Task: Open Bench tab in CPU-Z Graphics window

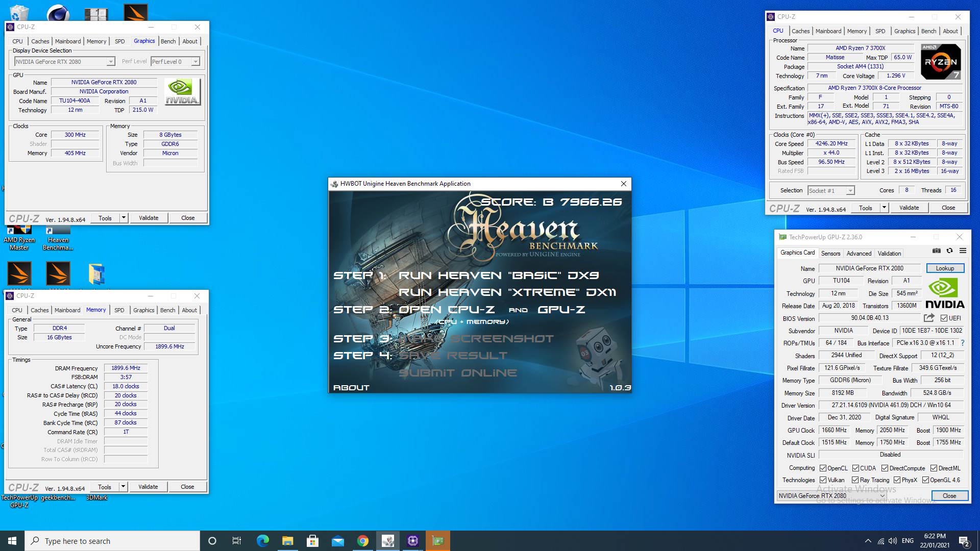Action: [x=168, y=41]
